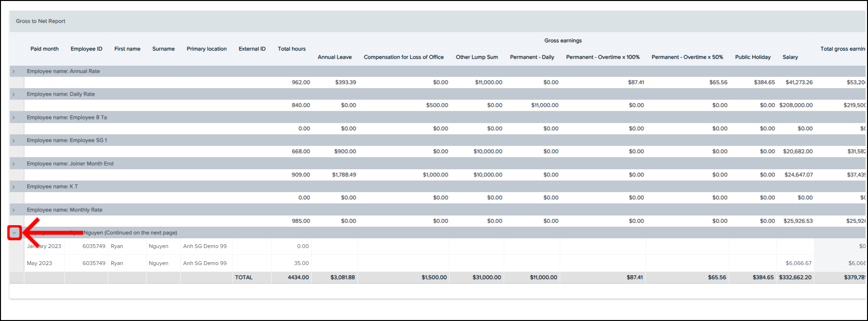Click the January 2023 paid month cell
Image resolution: width=868 pixels, height=321 pixels.
44,246
